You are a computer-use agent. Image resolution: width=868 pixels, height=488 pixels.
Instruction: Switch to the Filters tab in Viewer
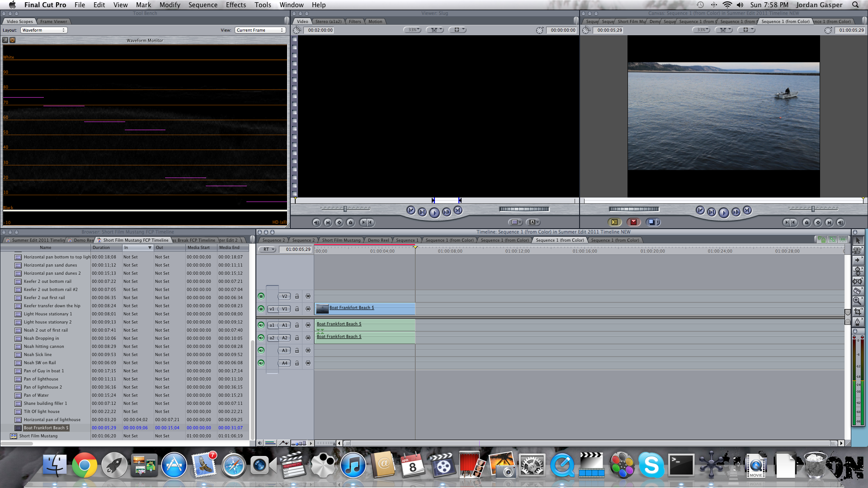355,22
